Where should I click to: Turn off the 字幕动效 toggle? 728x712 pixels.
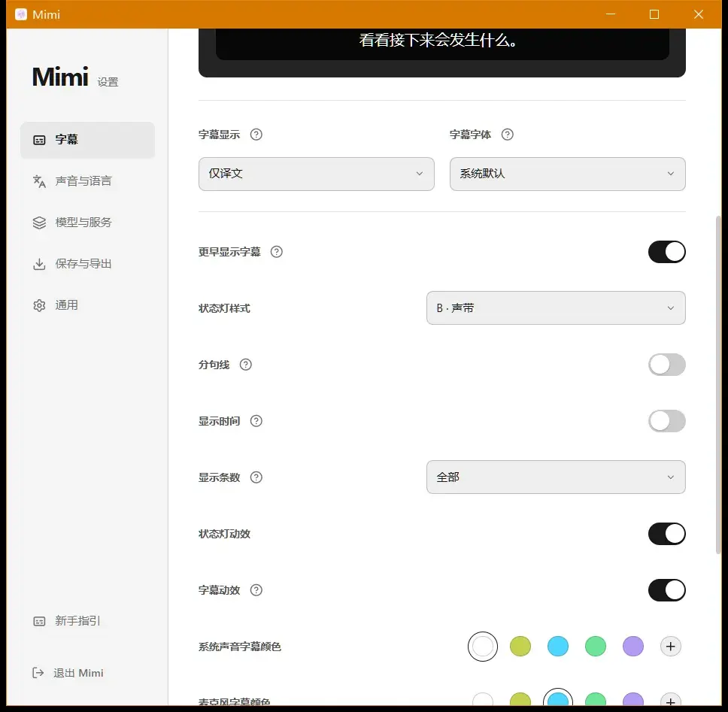click(x=667, y=590)
